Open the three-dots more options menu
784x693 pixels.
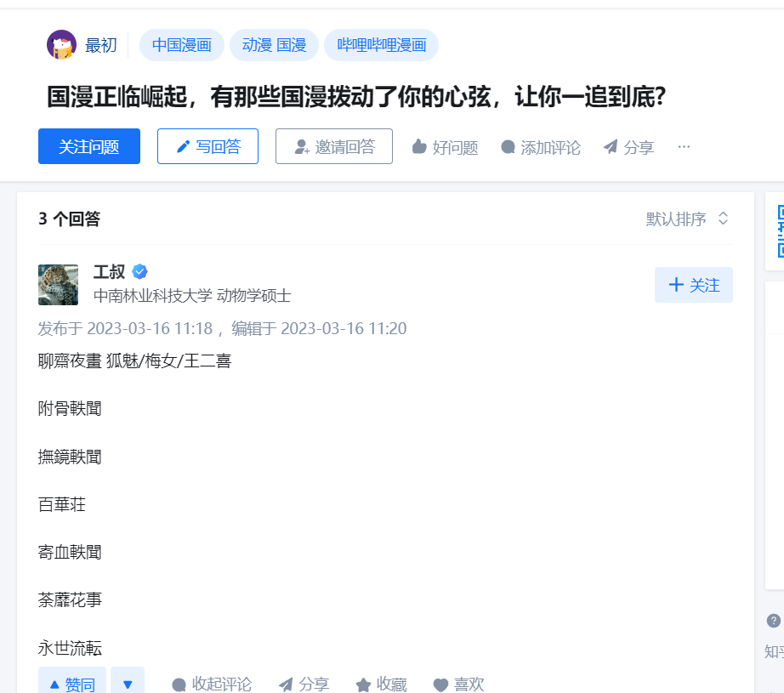point(684,146)
